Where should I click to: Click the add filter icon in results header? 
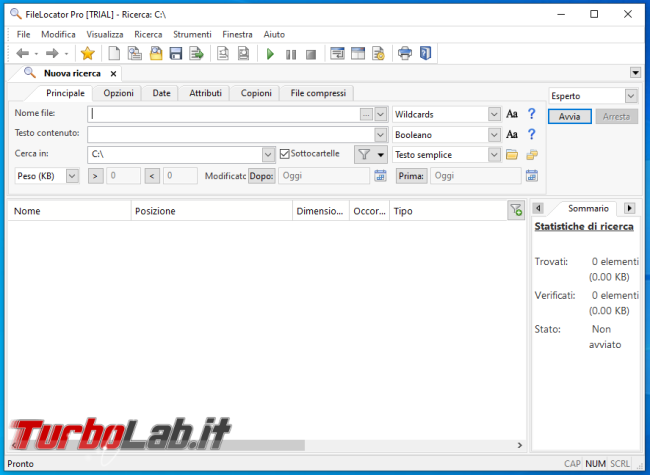[516, 210]
